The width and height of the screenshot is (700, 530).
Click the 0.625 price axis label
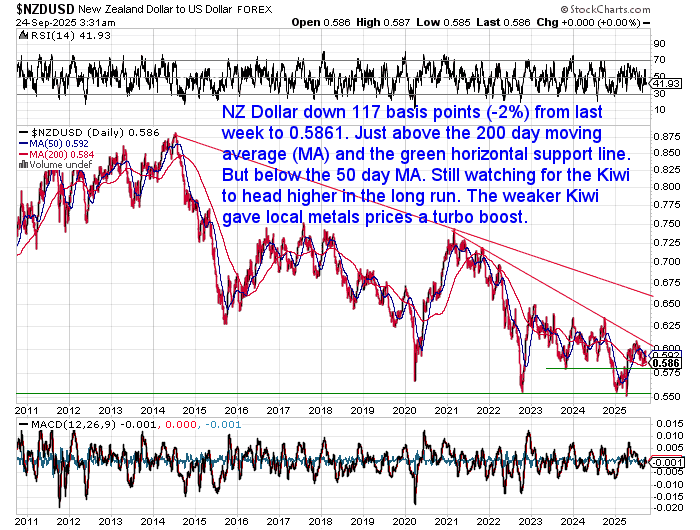pos(667,326)
